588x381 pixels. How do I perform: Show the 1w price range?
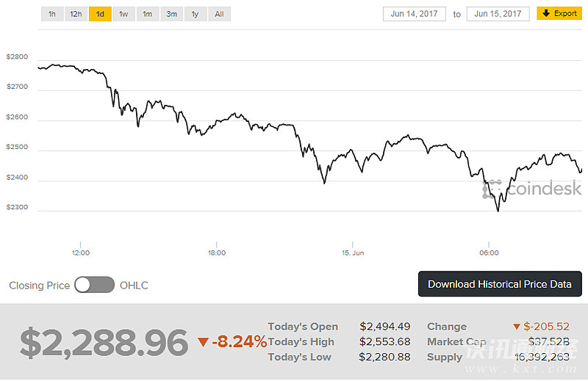[123, 14]
